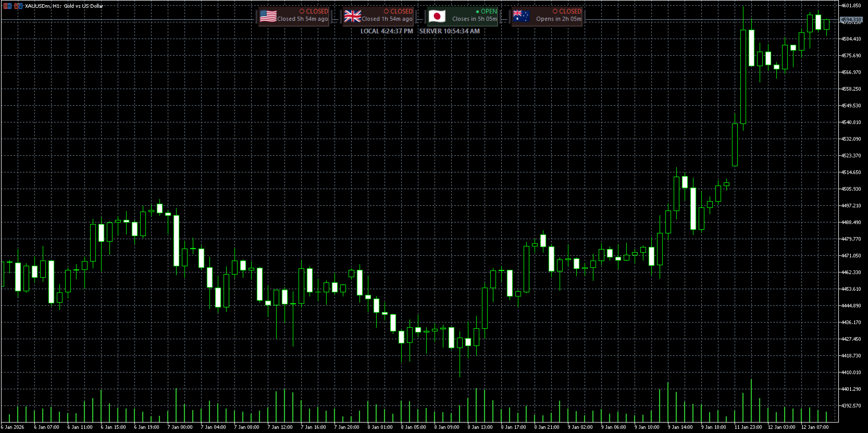This screenshot has width=868, height=433.
Task: Click the "9 Jan 02:00" time axis label
Action: coord(580,427)
